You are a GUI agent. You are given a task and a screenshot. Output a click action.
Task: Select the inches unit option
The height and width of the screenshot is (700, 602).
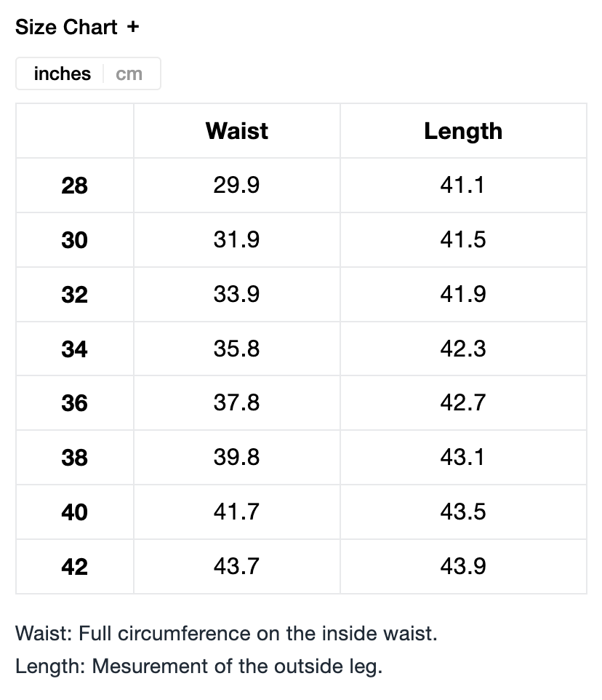(63, 74)
